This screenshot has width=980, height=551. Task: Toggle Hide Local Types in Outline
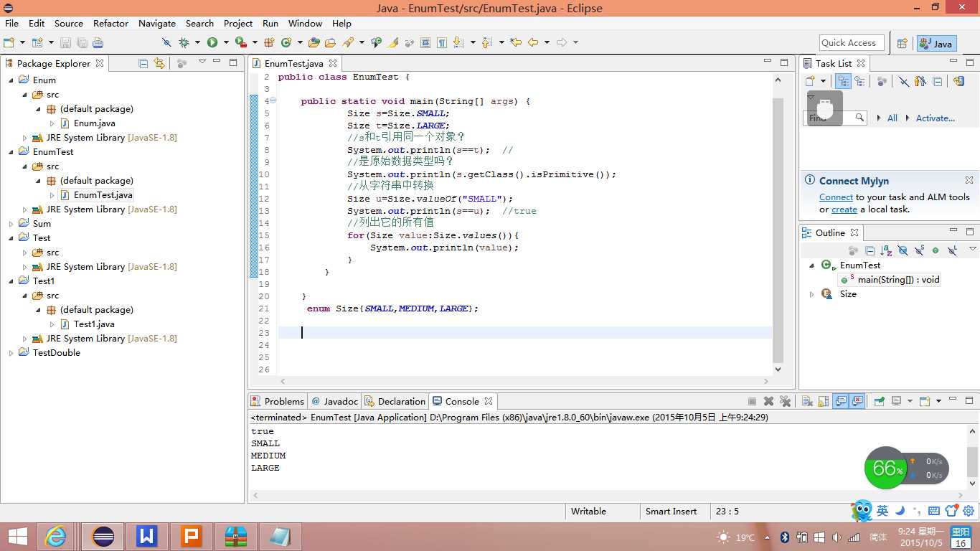click(x=952, y=250)
